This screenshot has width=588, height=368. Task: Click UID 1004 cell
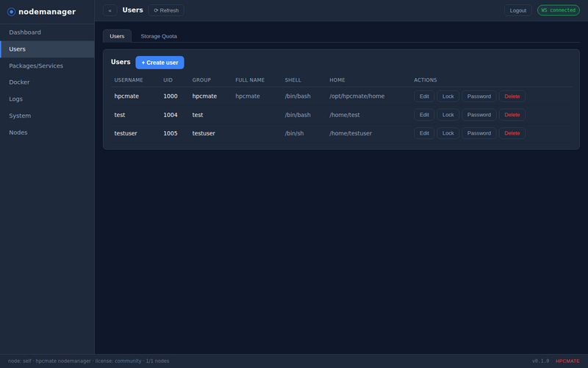coord(171,115)
